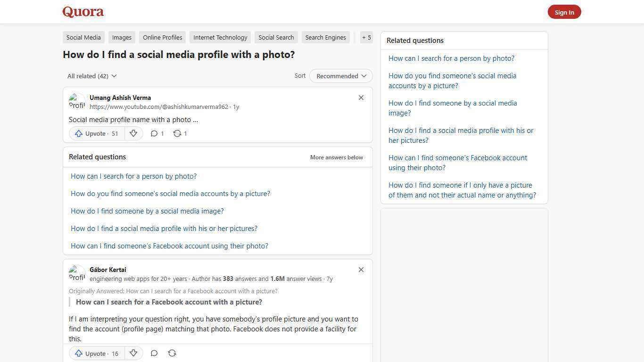Open comments on Gábor Kertai's answer
Viewport: 644px width, 362px height.
[x=154, y=353]
